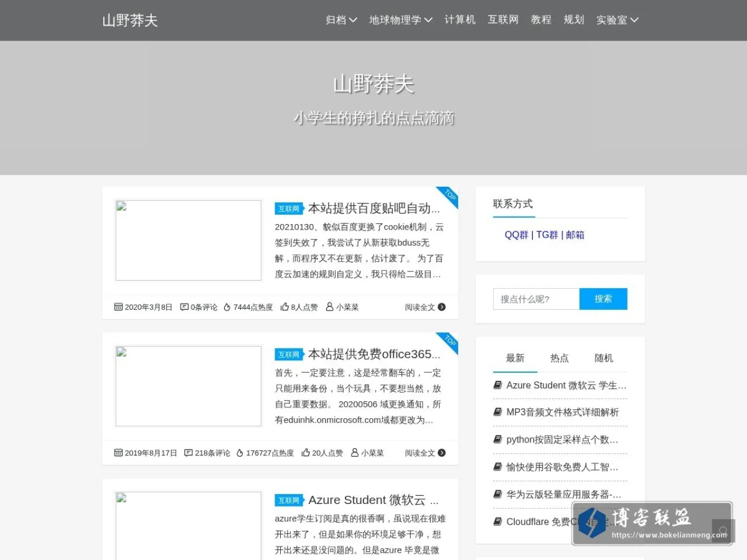Click comment icon beside 218条评论
The height and width of the screenshot is (560, 747).
[189, 452]
